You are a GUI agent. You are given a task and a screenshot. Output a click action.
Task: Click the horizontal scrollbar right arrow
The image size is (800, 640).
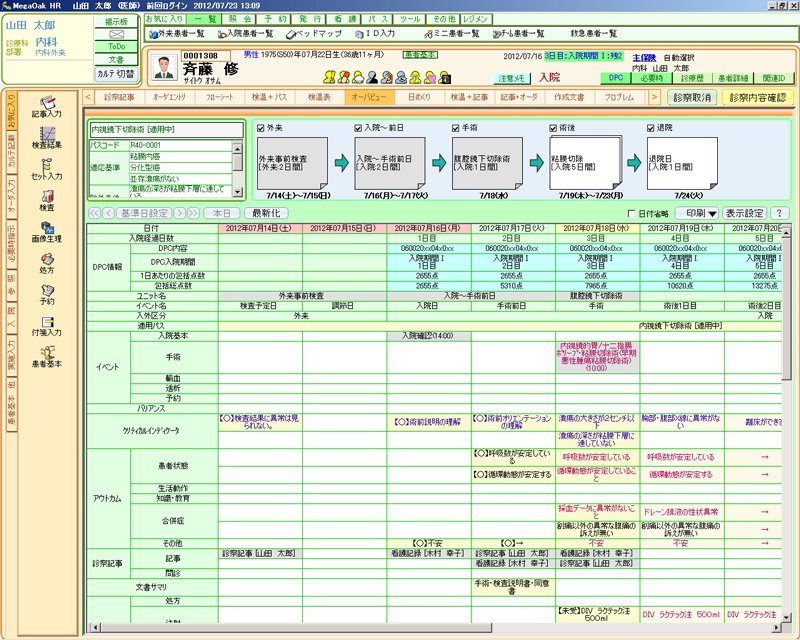pos(776,627)
